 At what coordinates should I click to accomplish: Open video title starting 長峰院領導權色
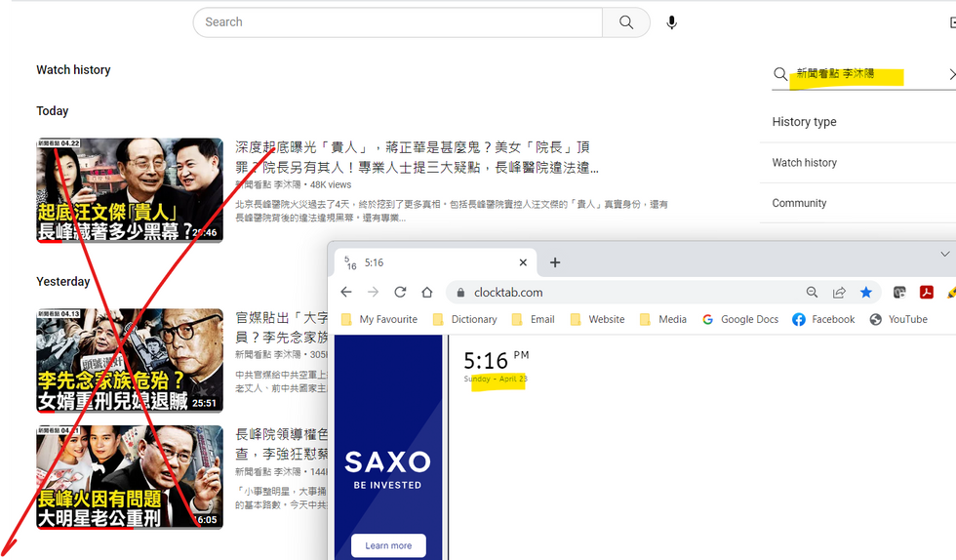coord(282,444)
